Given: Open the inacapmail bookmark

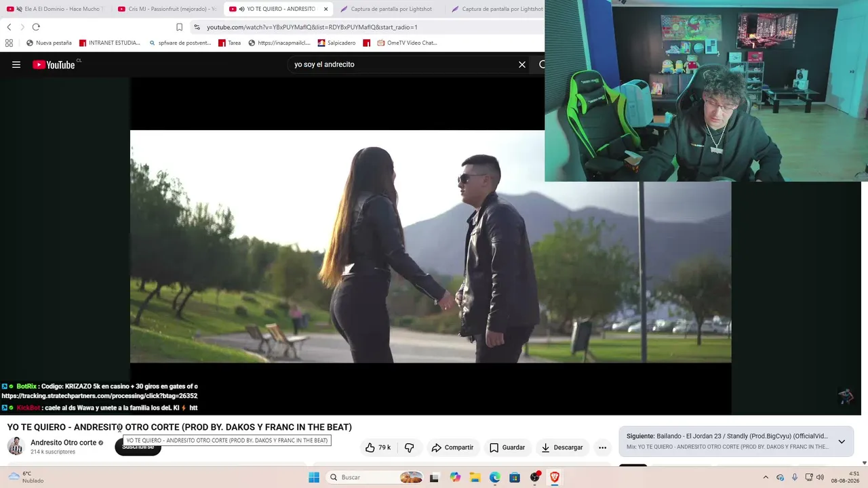Looking at the screenshot, I should pos(279,43).
